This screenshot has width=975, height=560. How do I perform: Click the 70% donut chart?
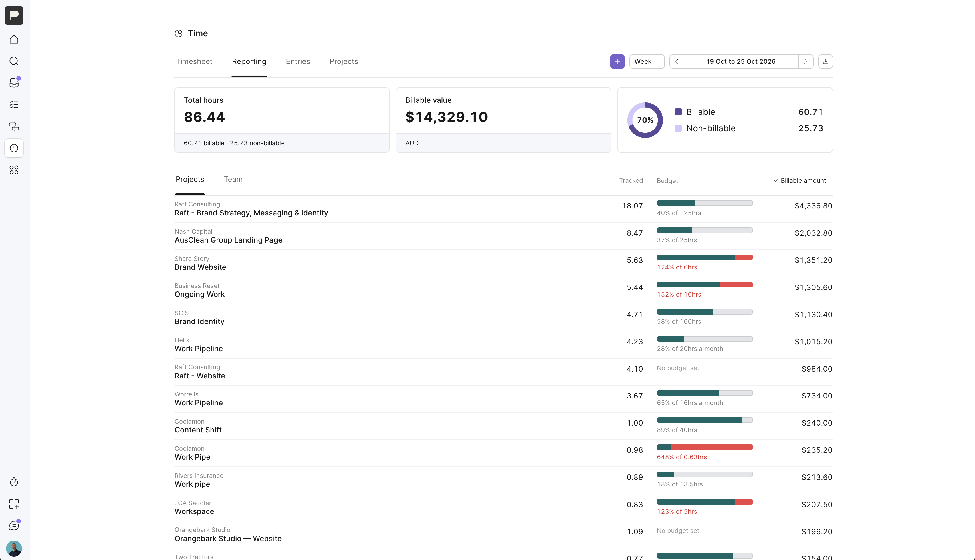tap(645, 120)
